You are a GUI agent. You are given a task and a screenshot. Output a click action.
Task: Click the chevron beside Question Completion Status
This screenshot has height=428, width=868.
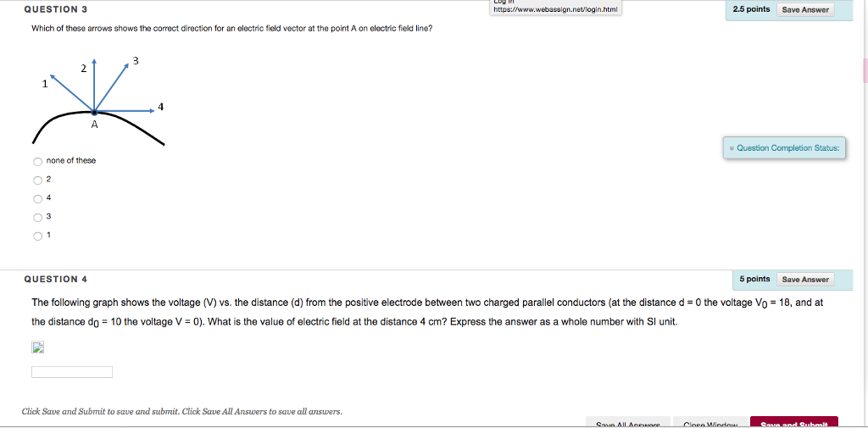(732, 148)
